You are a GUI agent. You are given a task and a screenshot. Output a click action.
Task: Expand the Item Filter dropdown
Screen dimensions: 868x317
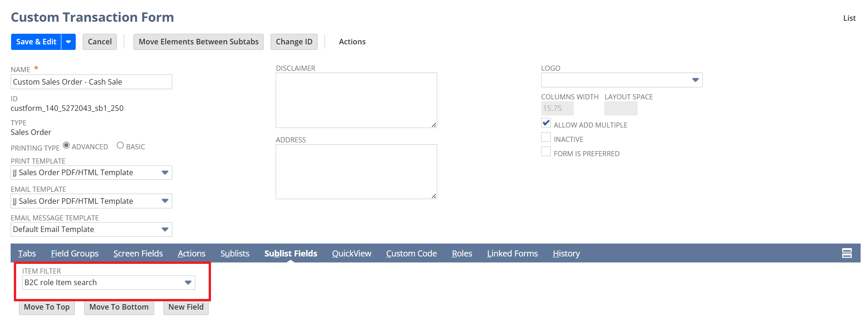coord(188,283)
